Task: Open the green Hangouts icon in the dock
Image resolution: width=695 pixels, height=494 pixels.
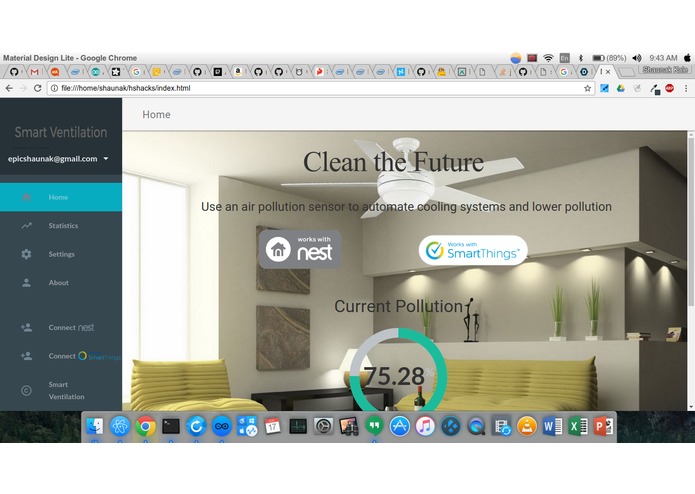Action: point(374,427)
